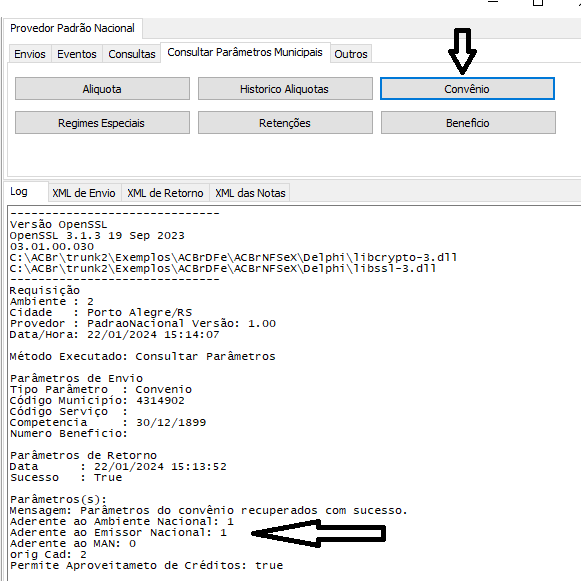Click 'Método Executado: Consultar Parâmetros' line

(143, 356)
